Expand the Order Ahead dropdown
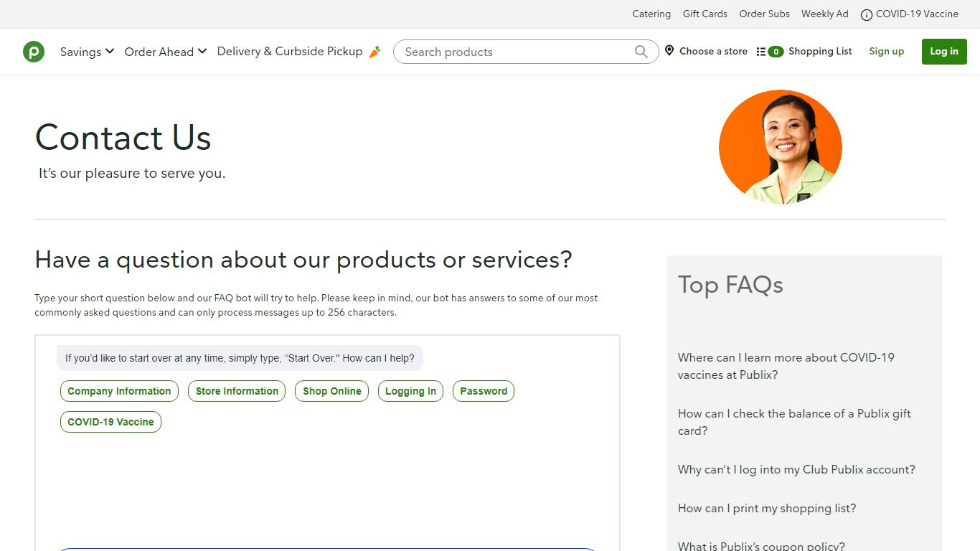 click(x=166, y=52)
